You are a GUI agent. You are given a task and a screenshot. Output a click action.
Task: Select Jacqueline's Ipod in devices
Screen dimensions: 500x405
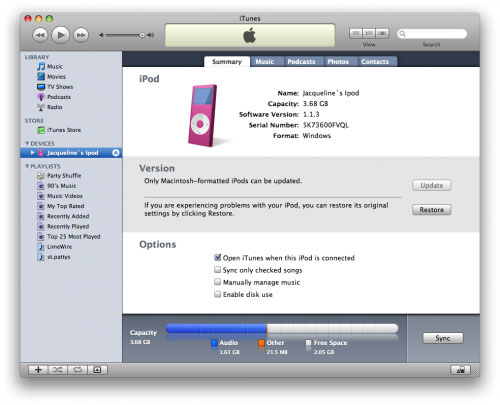coord(71,153)
